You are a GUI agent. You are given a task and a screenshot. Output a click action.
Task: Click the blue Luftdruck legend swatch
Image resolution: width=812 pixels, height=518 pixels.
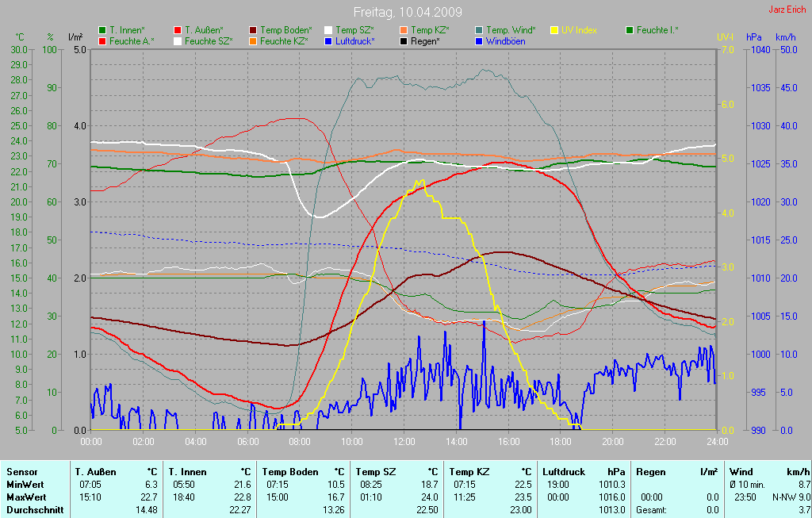pyautogui.click(x=328, y=40)
